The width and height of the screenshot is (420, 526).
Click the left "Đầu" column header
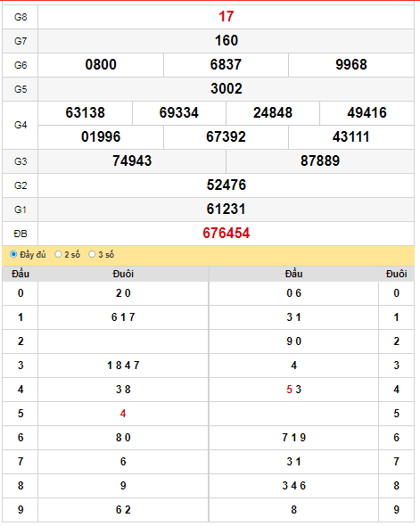coord(21,274)
